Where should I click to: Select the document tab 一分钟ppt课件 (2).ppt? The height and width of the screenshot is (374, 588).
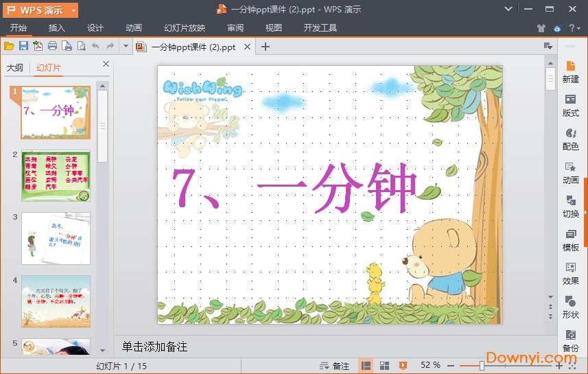click(x=193, y=47)
